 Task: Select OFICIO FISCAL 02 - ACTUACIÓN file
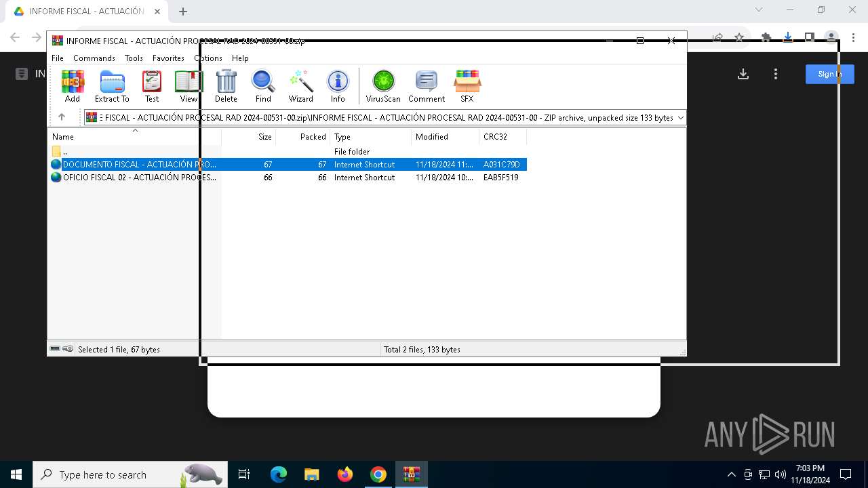click(x=287, y=178)
